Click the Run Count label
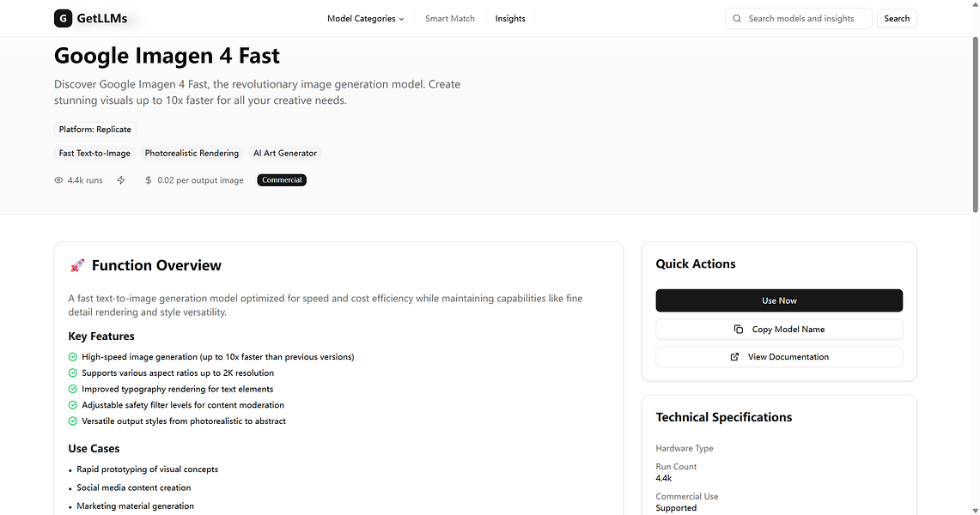This screenshot has width=980, height=515. [676, 467]
